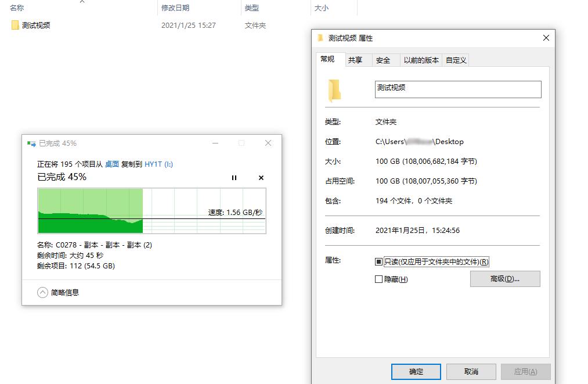Open advanced attributes via 高级(D) button

tap(504, 279)
